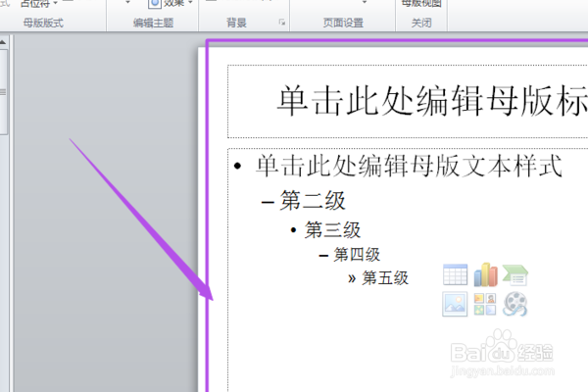Open the 背景 group dialog launcher
588x392 pixels.
(282, 23)
